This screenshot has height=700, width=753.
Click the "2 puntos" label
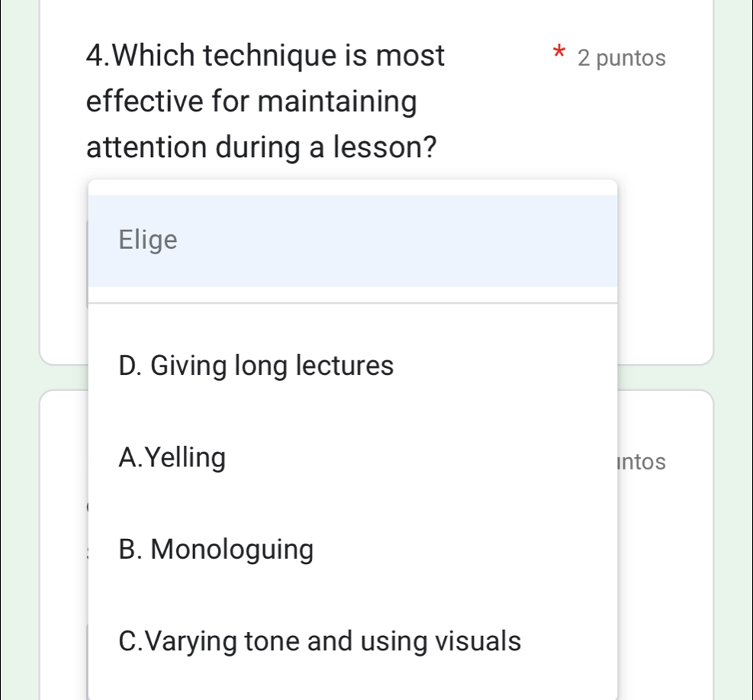[x=622, y=57]
